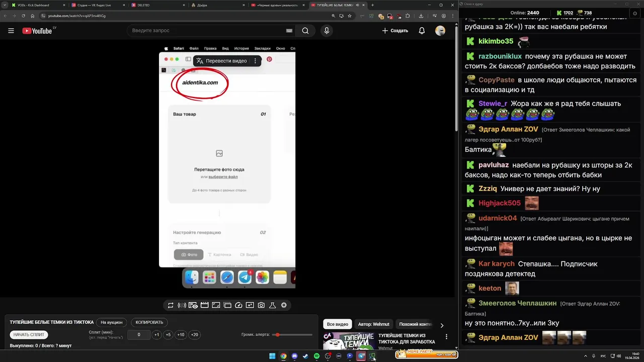Click the MEME PARTY widget on taskbar
The image size is (644, 362).
[426, 354]
